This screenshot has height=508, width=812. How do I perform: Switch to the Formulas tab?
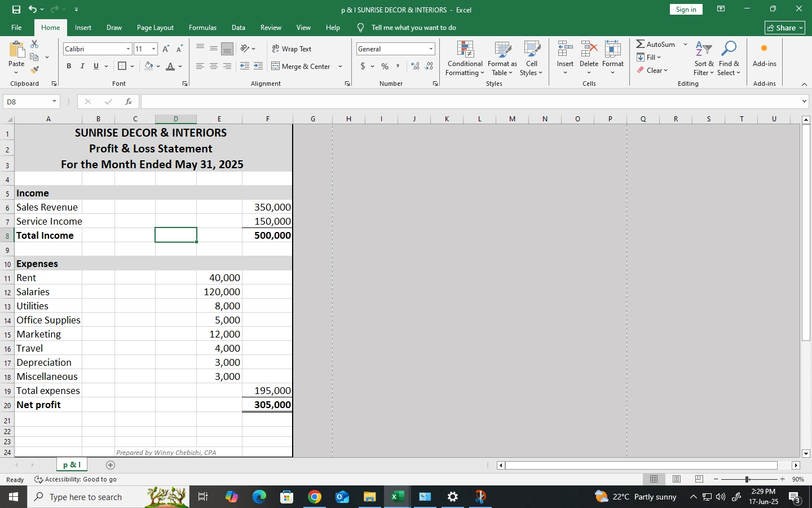(x=202, y=28)
